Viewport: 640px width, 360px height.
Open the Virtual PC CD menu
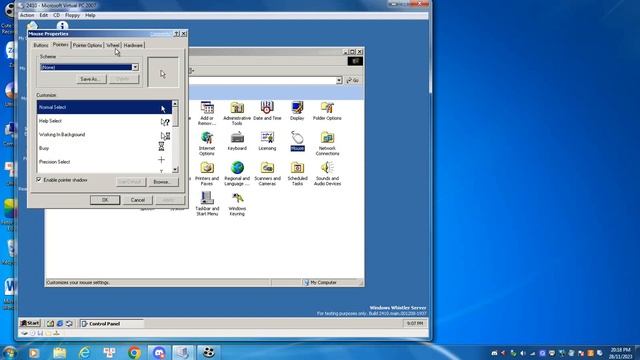pyautogui.click(x=56, y=15)
